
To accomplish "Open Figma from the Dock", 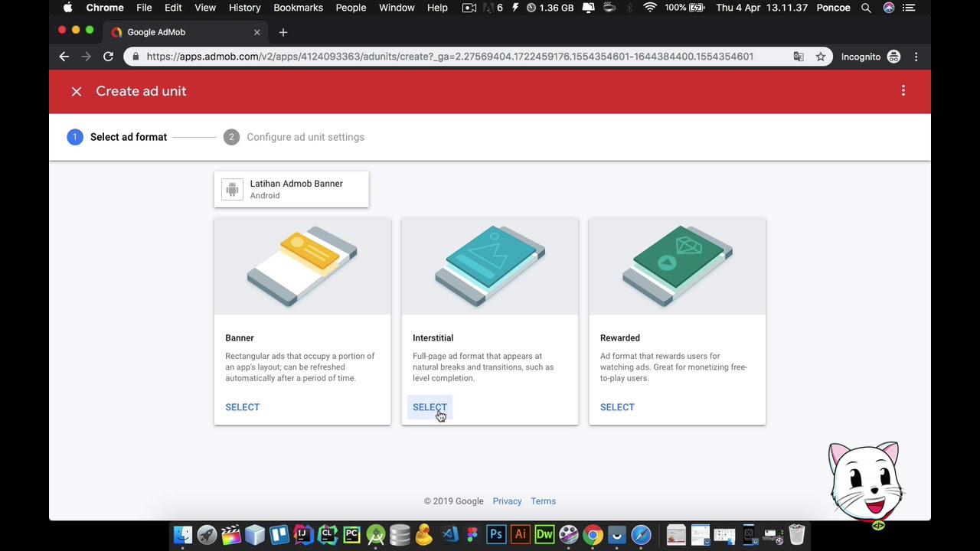I will point(472,534).
